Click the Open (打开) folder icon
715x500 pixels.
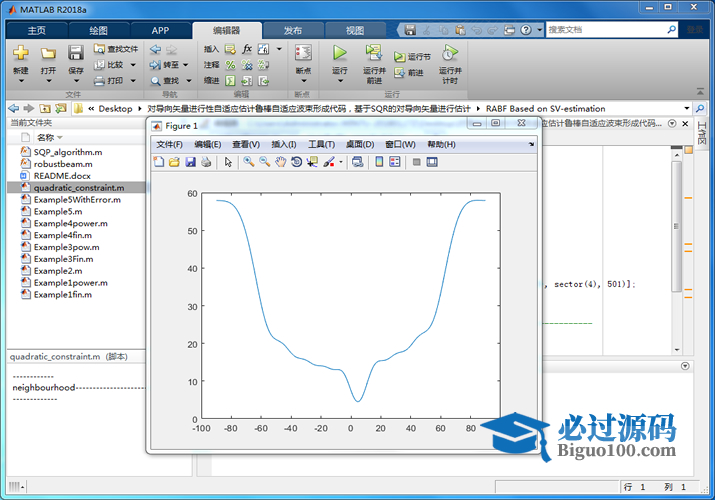48,53
